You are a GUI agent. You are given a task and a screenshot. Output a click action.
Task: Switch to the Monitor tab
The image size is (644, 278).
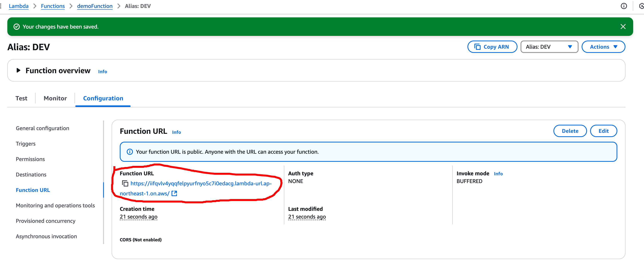pos(55,98)
